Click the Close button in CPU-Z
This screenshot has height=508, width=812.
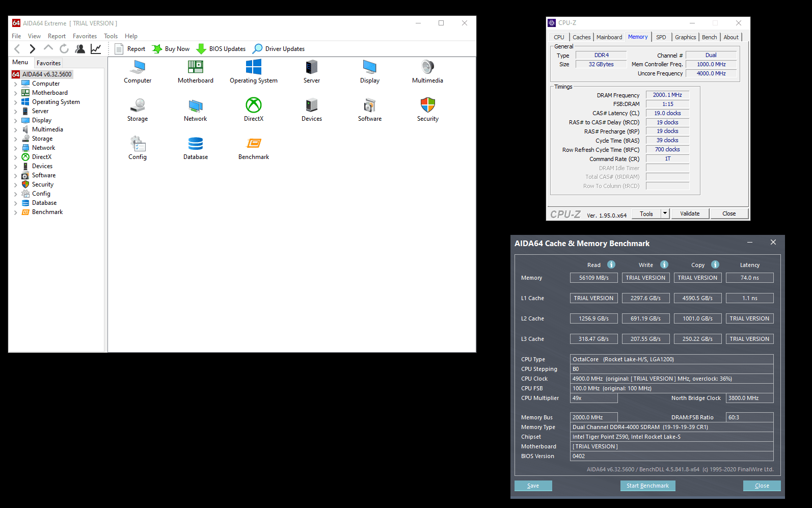pos(729,213)
